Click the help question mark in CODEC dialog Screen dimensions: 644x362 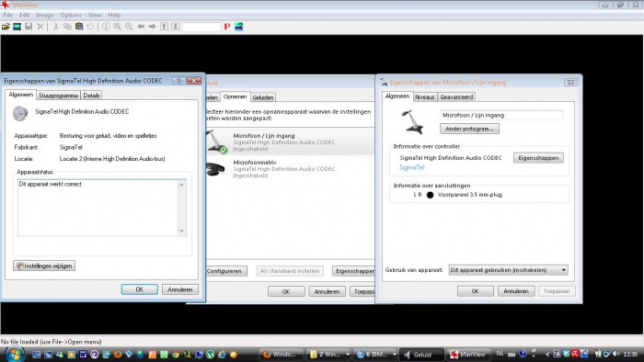coord(178,80)
